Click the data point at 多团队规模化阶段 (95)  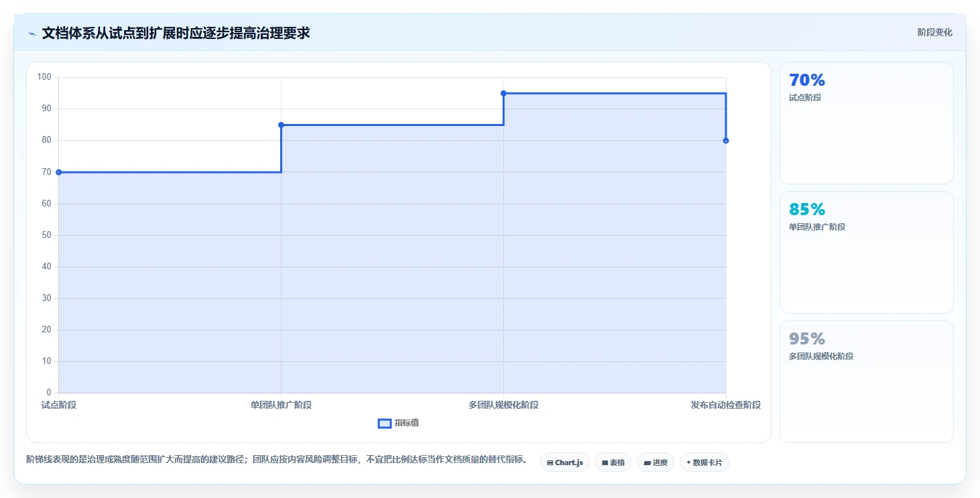[x=503, y=93]
